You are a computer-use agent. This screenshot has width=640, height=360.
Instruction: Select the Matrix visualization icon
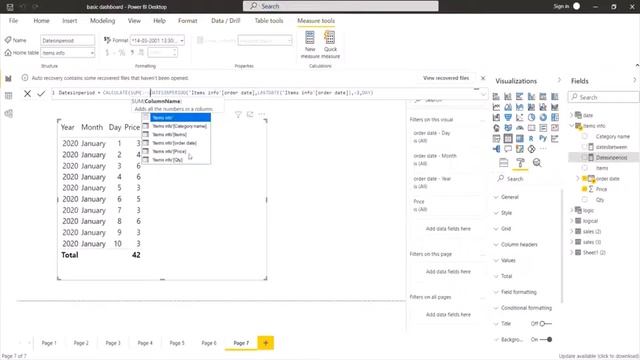pos(520,139)
